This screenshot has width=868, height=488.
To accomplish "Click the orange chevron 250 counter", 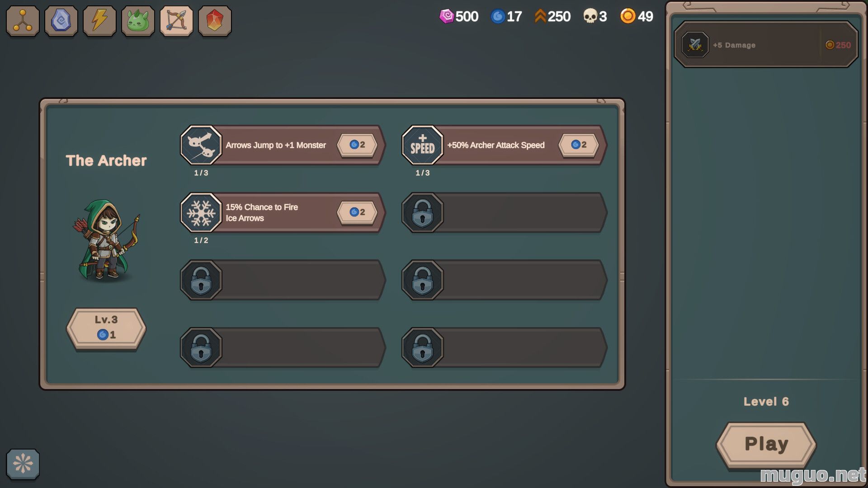I will coord(552,16).
